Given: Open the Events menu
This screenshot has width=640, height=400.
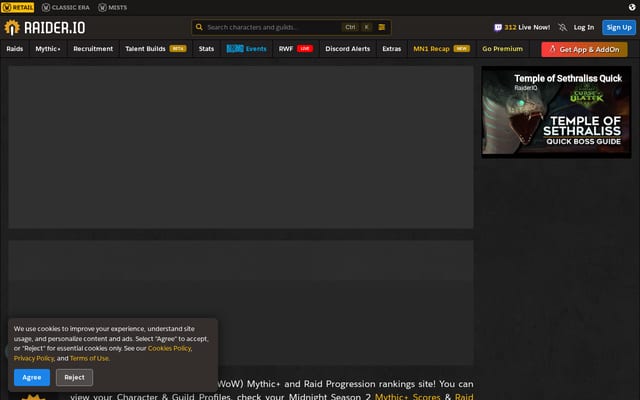Looking at the screenshot, I should point(247,49).
